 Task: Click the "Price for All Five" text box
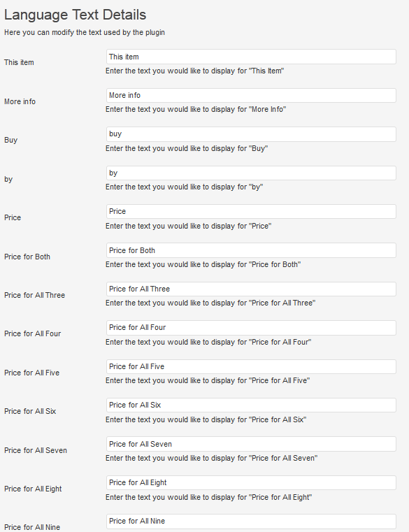tap(251, 367)
